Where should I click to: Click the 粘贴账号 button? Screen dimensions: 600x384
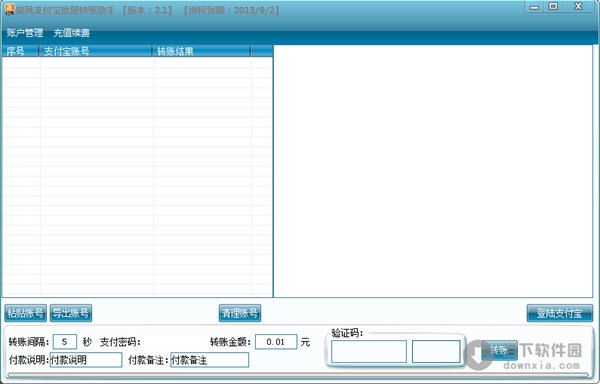[x=26, y=313]
